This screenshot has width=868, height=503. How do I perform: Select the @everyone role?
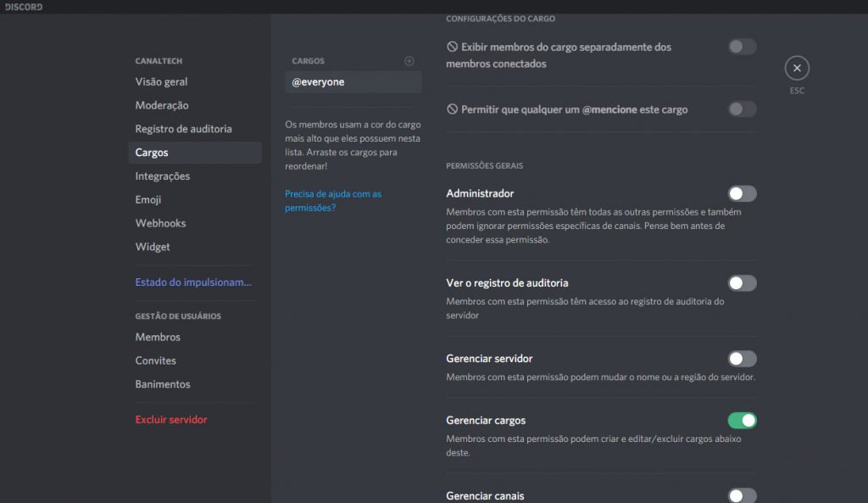(x=353, y=82)
